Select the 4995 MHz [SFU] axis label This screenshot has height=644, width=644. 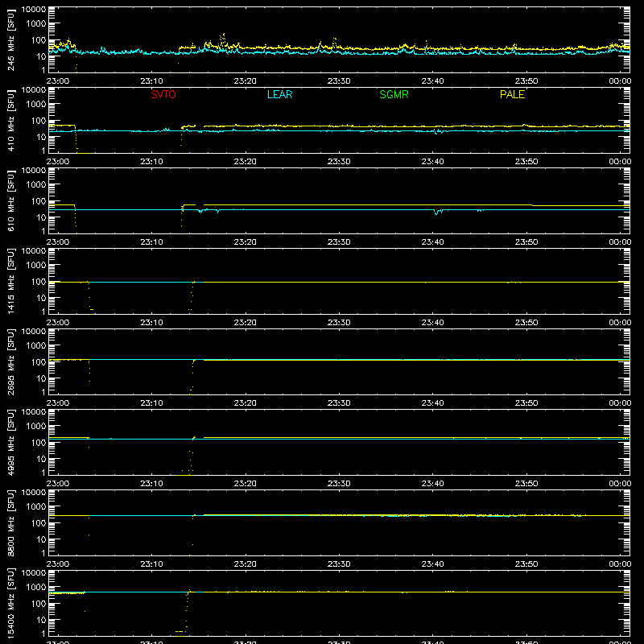tap(11, 442)
